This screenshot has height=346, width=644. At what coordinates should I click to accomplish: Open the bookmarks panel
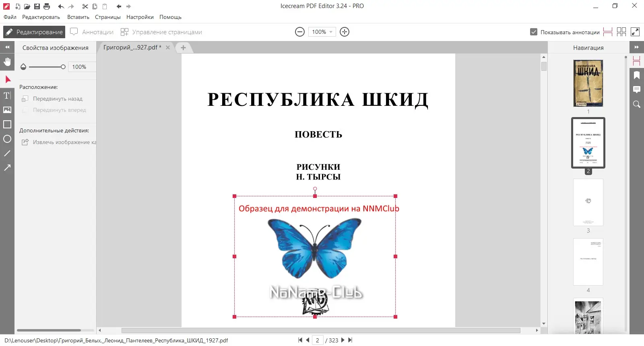(x=637, y=75)
